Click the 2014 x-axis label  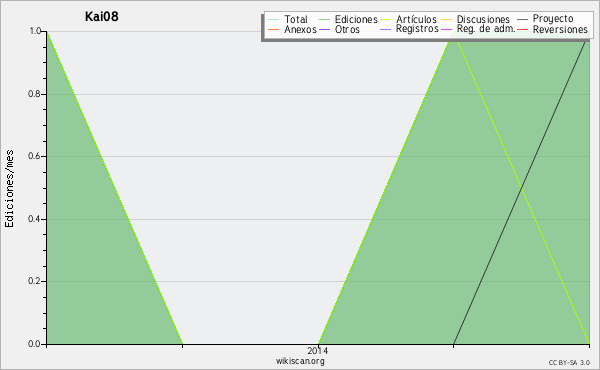tap(317, 350)
